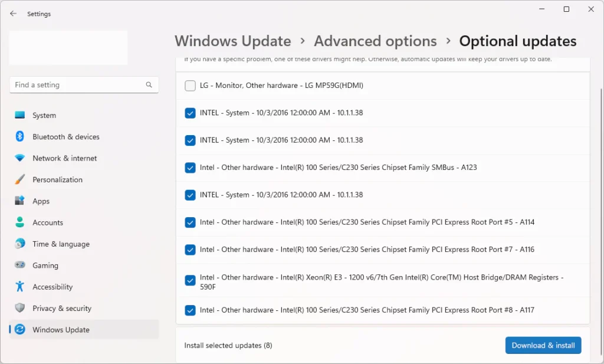Click the Optional updates page heading
604x364 pixels.
coord(518,41)
